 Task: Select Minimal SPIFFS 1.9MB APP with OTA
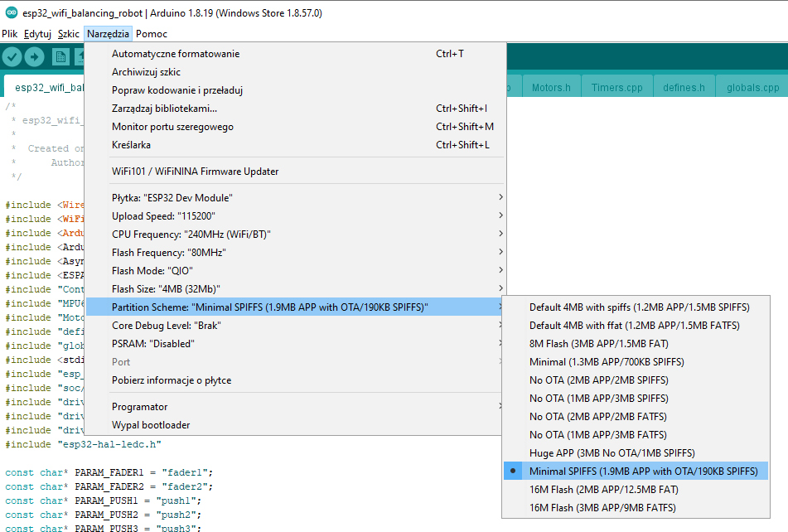636,472
